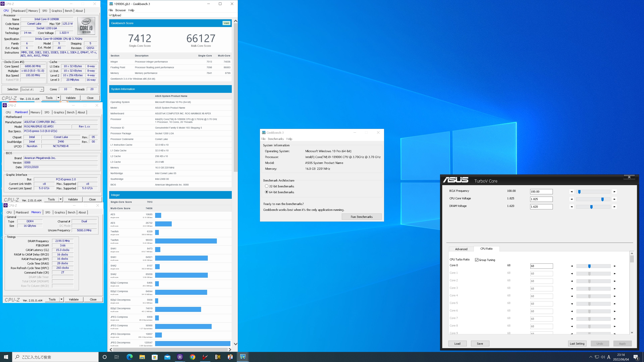Click CPU Core Voltage slider handle
Image resolution: width=644 pixels, height=362 pixels.
pos(603,199)
